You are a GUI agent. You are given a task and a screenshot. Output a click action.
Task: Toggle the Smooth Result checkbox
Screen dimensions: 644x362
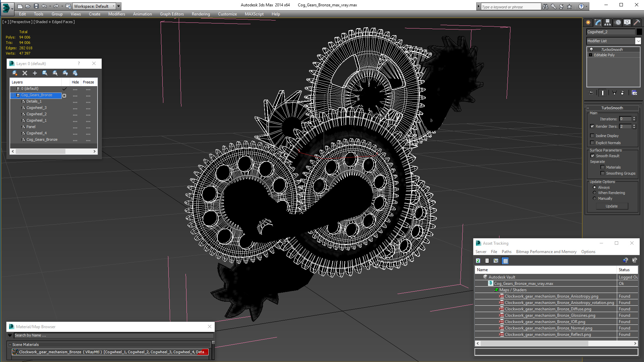click(593, 156)
